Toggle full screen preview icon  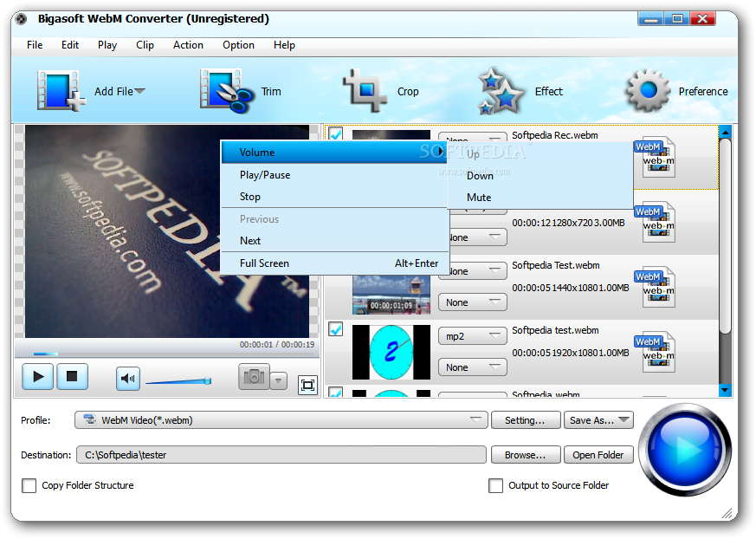[x=307, y=385]
